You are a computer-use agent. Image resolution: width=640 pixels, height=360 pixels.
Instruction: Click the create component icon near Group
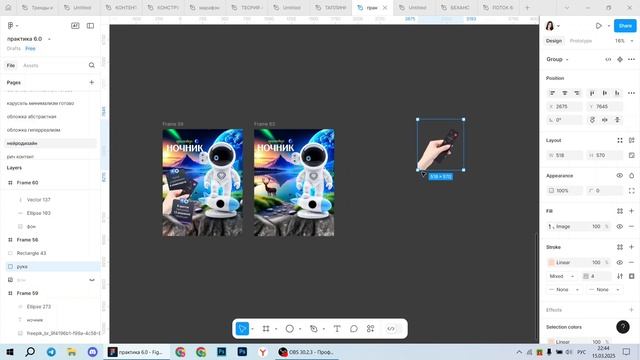coord(620,59)
